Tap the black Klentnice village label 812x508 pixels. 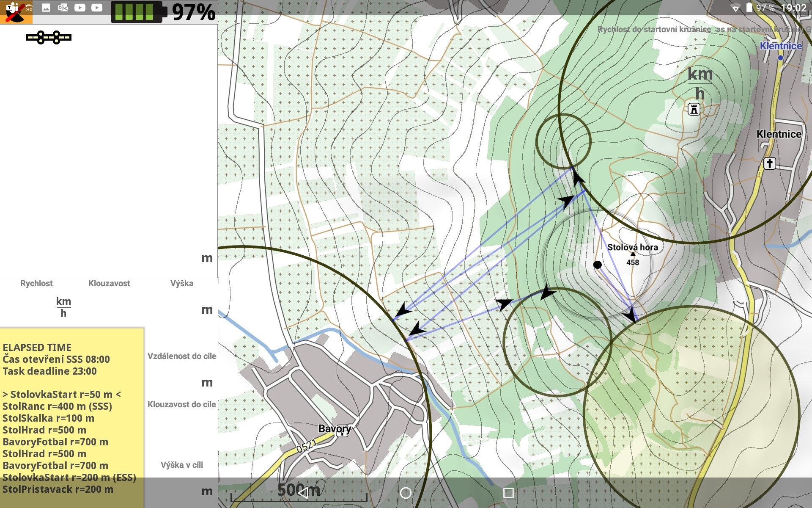click(x=779, y=134)
